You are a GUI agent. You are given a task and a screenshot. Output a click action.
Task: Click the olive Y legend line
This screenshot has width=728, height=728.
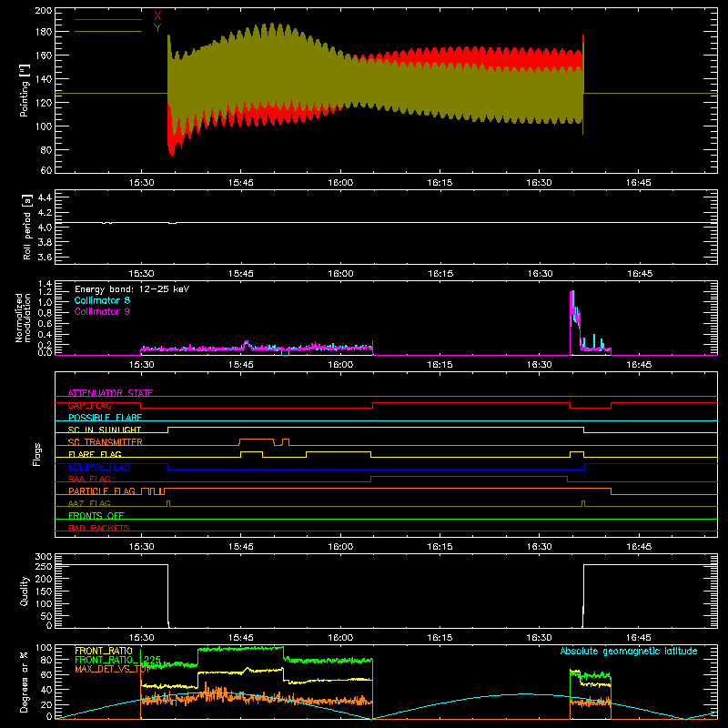(108, 32)
